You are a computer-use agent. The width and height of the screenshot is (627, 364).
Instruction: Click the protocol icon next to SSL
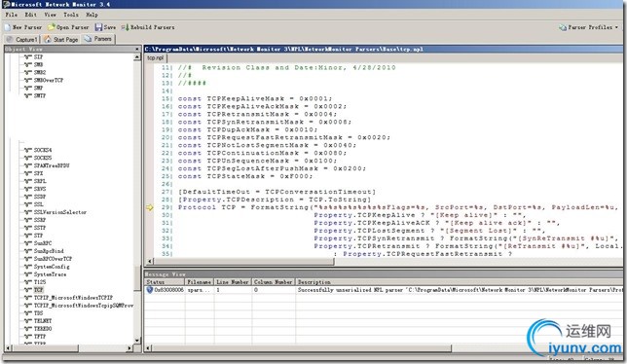(28, 204)
